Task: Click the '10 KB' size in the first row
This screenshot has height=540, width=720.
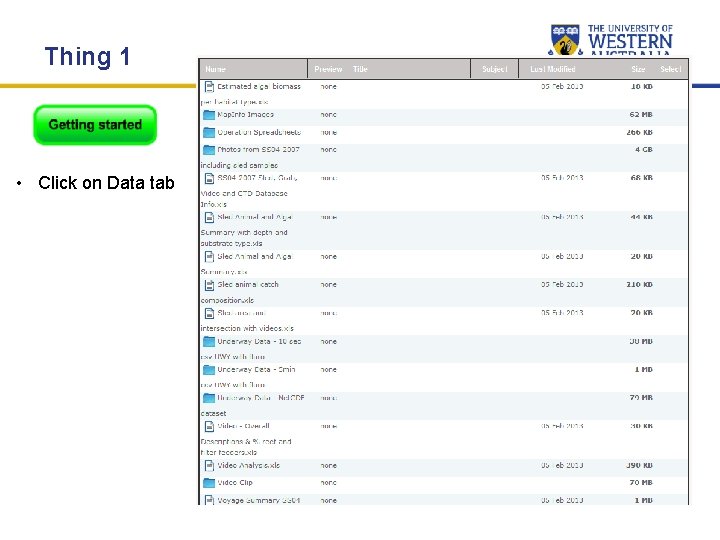Action: (641, 86)
